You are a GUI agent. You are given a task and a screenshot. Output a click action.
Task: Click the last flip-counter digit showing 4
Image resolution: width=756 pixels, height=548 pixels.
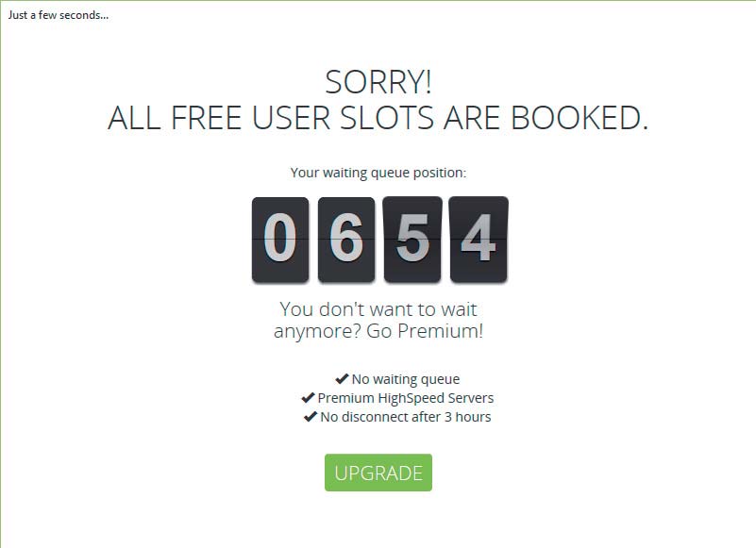pos(479,240)
